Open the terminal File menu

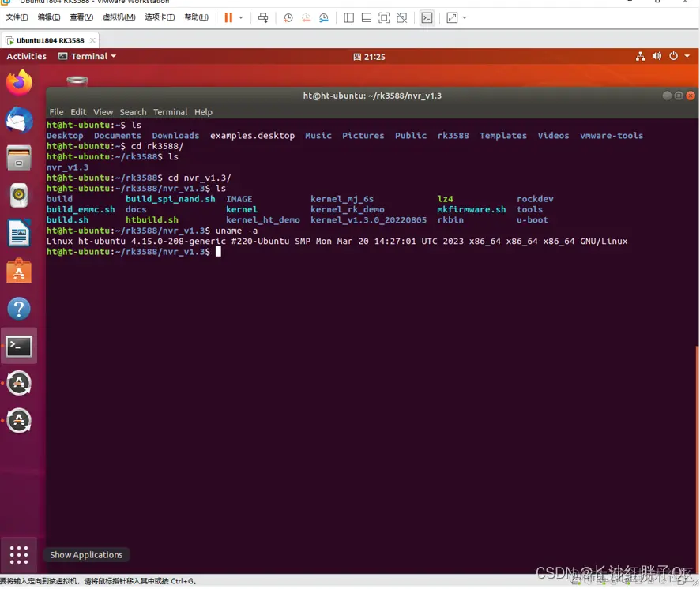56,112
